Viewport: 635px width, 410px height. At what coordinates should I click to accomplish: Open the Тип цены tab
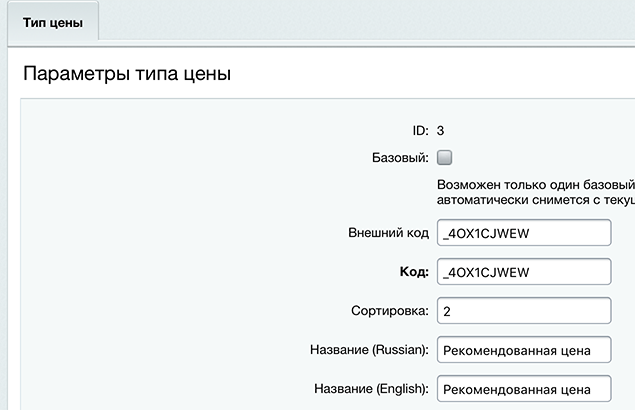(x=53, y=22)
